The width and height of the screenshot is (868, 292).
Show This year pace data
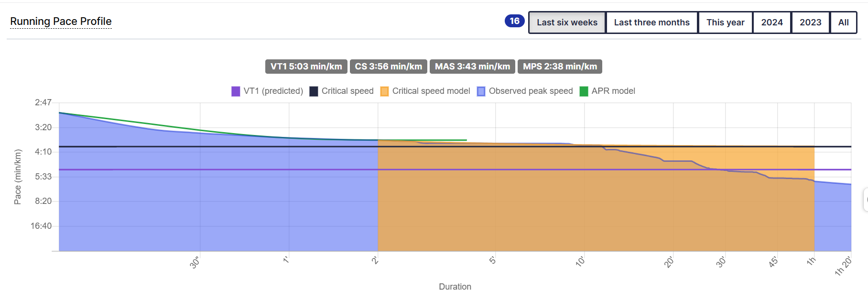tap(725, 22)
